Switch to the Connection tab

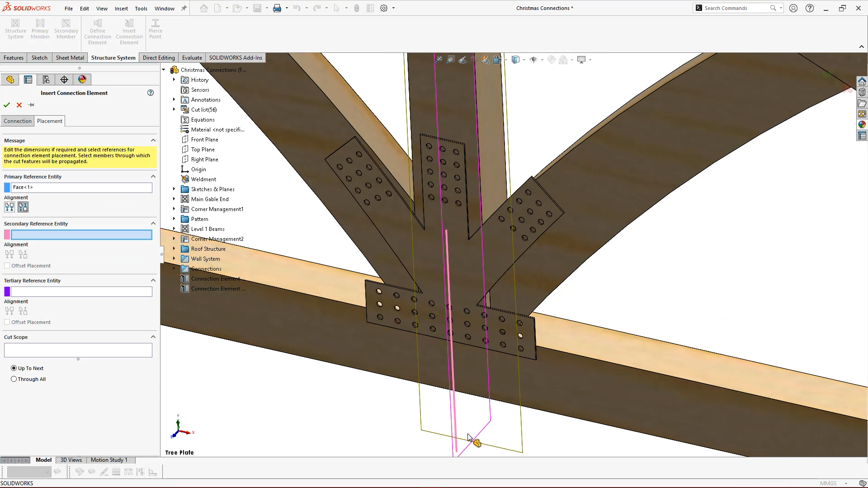point(17,121)
